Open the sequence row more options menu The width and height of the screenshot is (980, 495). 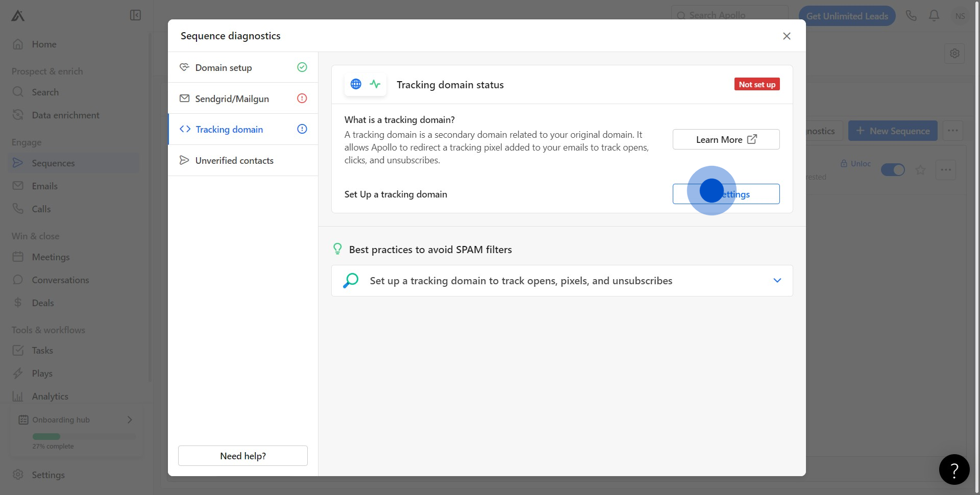946,170
